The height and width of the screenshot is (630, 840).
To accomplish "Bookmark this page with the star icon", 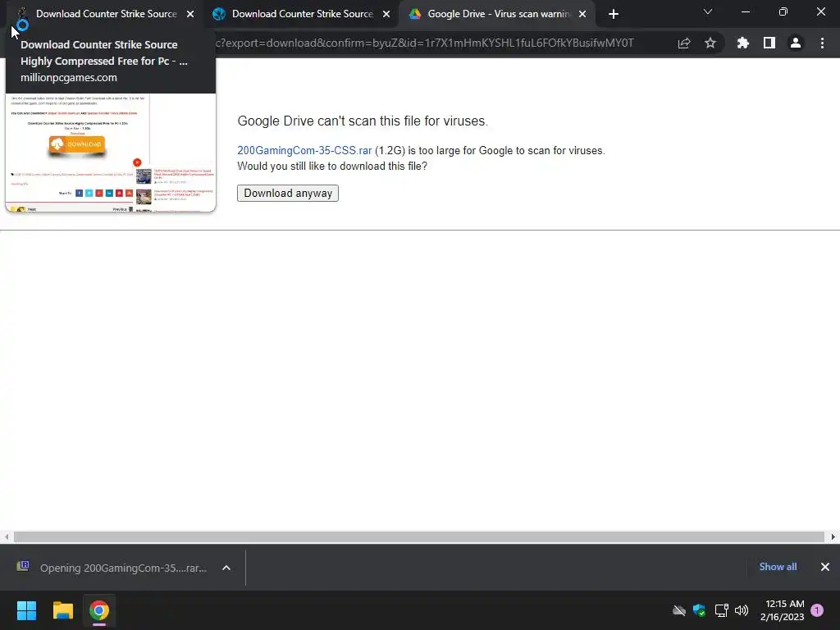I will (710, 43).
